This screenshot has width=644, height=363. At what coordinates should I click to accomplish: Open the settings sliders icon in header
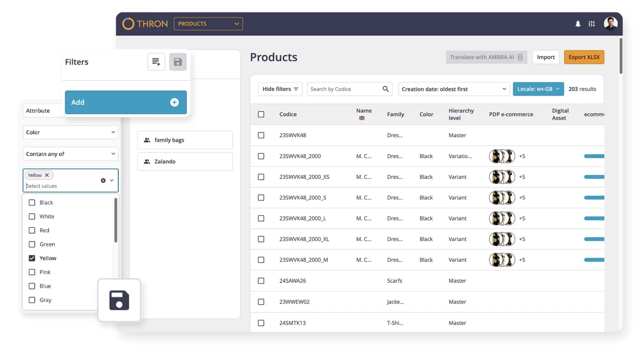click(x=592, y=24)
